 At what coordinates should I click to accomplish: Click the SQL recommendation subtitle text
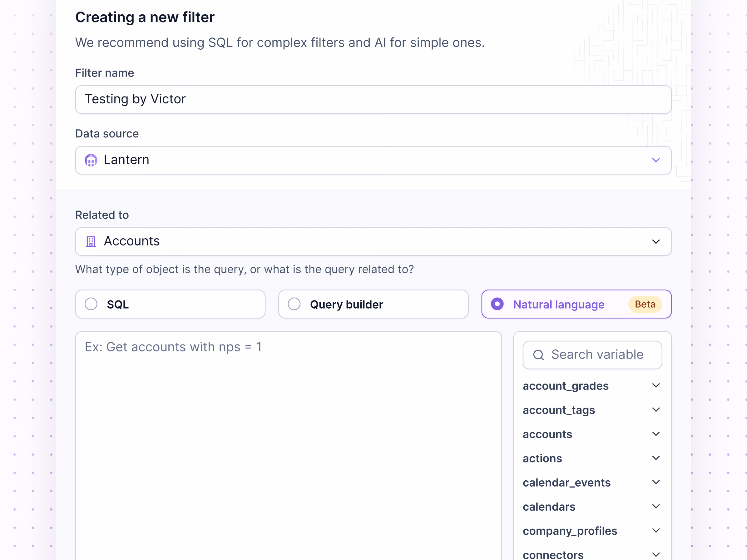280,42
